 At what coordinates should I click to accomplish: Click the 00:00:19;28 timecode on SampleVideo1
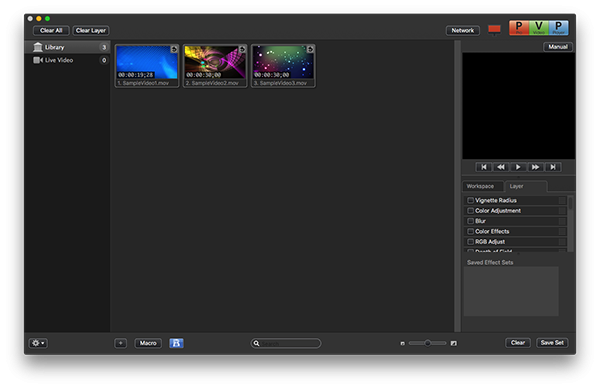[135, 75]
